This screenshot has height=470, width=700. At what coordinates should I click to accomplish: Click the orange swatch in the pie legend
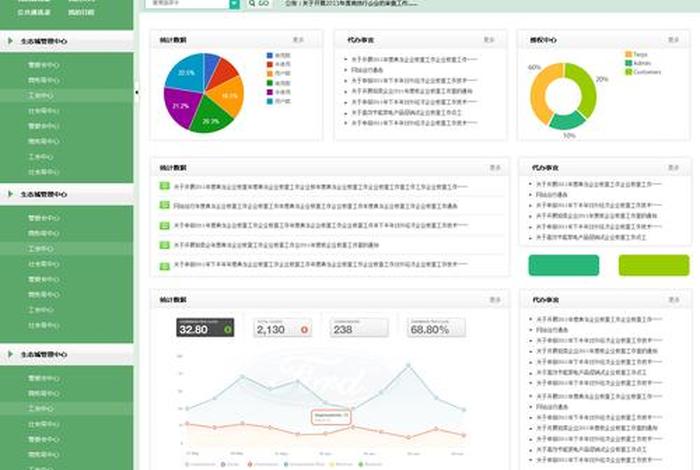pos(270,74)
